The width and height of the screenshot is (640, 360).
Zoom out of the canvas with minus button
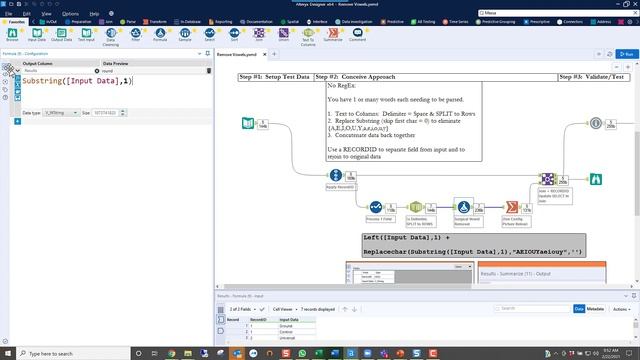617,67
